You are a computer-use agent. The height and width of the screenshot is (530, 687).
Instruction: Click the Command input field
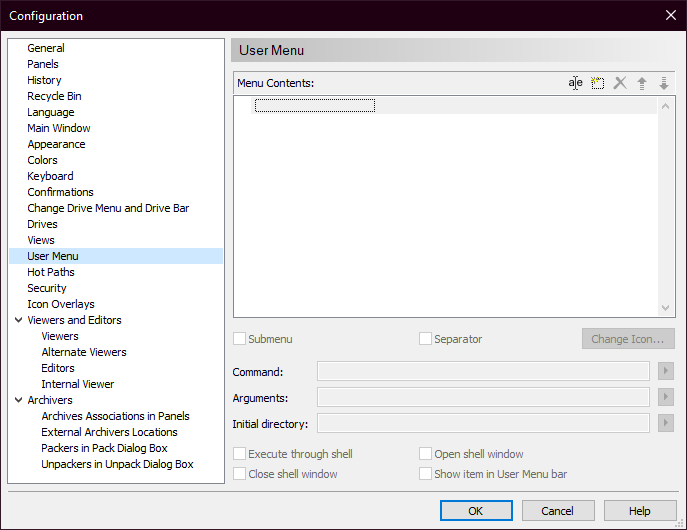[x=483, y=372]
